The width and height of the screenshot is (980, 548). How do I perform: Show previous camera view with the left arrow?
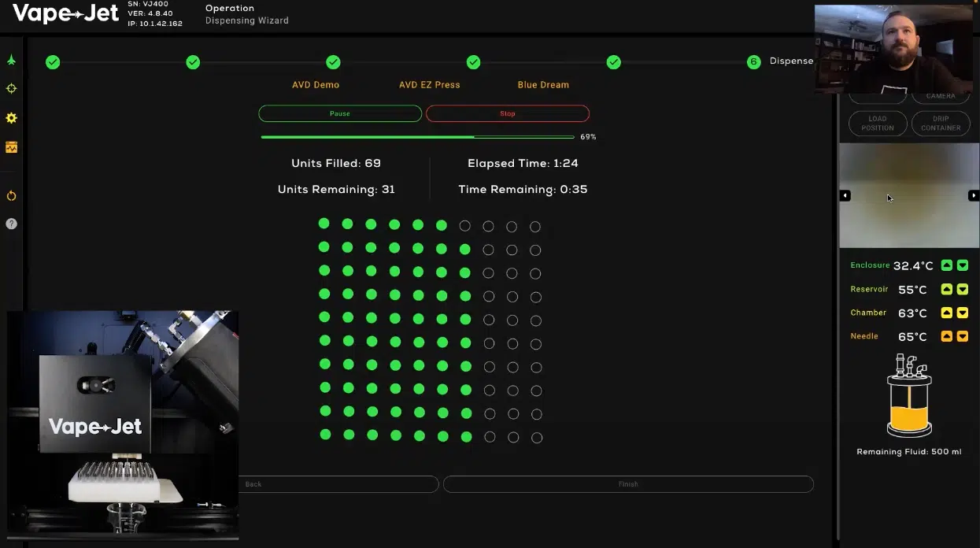click(845, 195)
